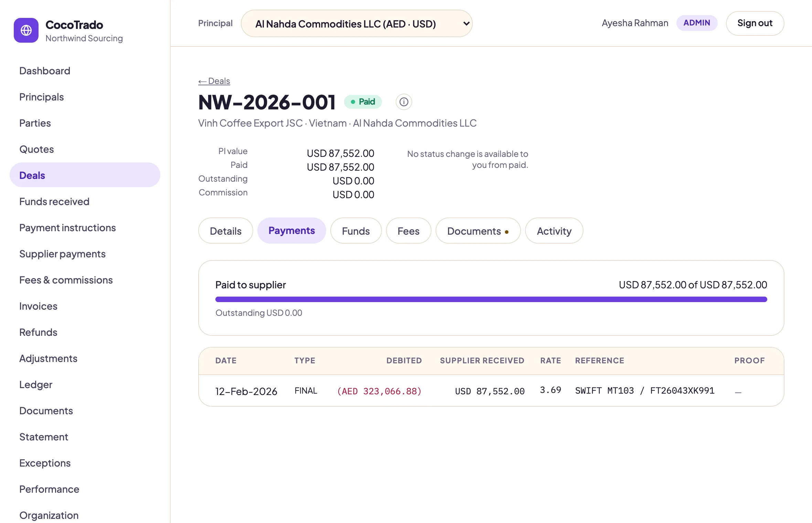Screen dimensions: 812x523
Task: Open the Funds tab
Action: [356, 231]
